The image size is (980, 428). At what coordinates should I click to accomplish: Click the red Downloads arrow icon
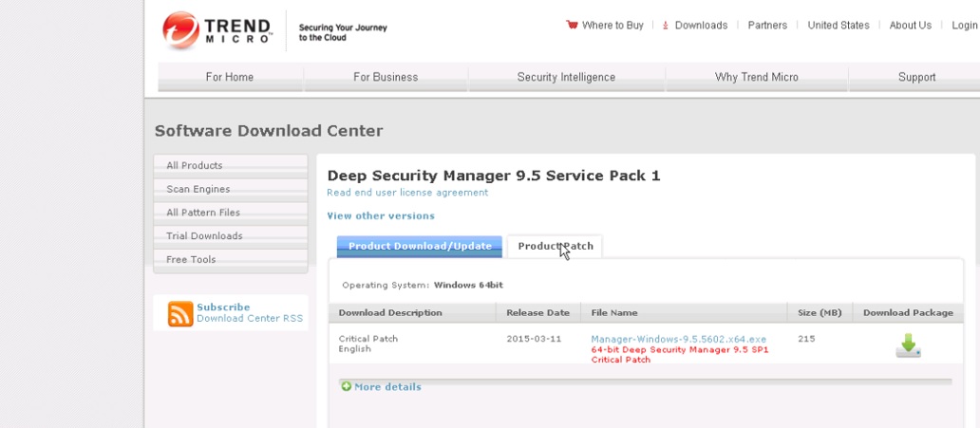[x=666, y=26]
